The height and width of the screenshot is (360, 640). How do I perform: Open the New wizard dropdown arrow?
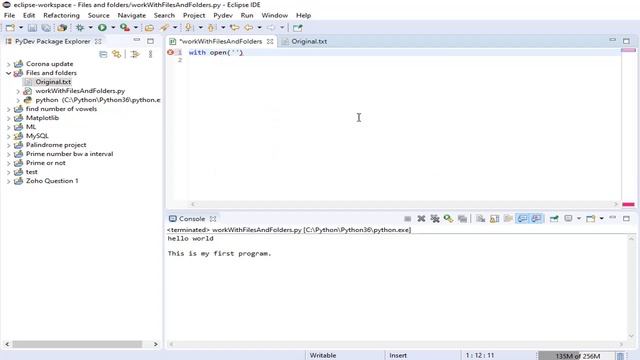[21, 28]
